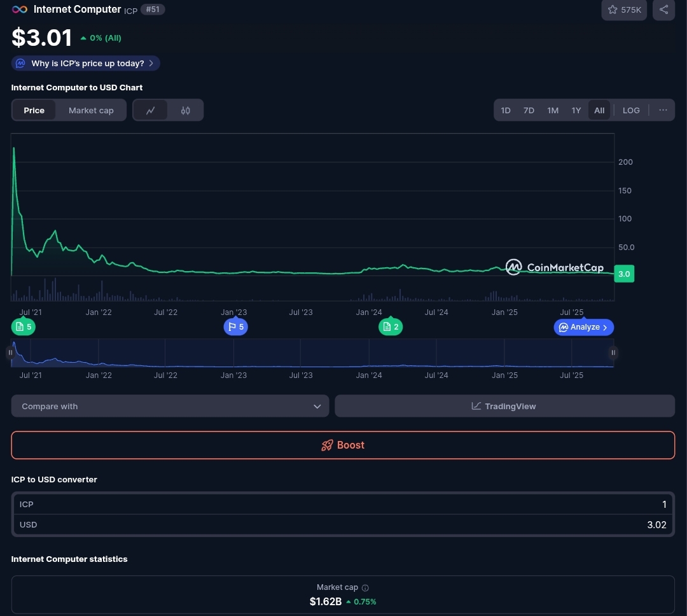Toggle LOG scale on chart
Viewport: 687px width, 616px height.
631,110
